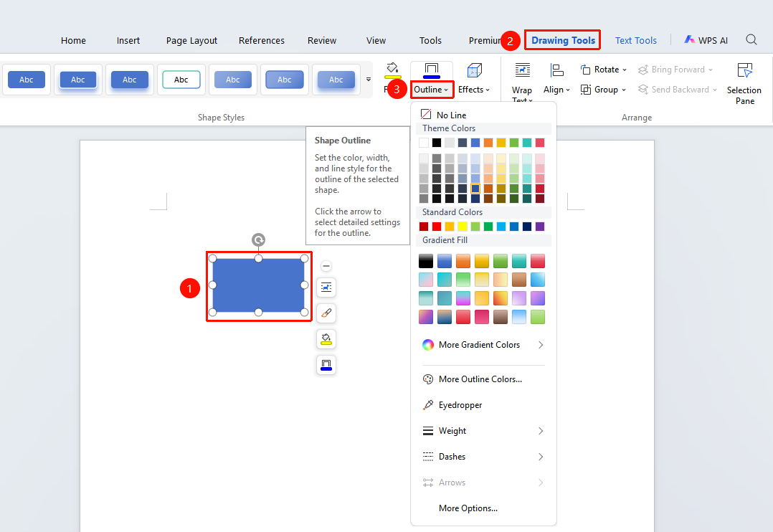Choose the yellow standard color swatch
Viewport: 773px width, 532px height.
(462, 227)
